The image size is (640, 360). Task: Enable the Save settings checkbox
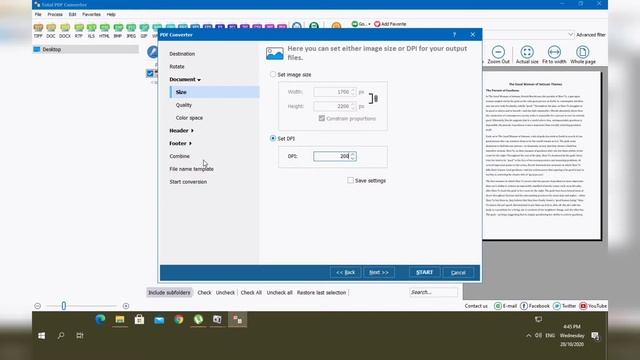(350, 180)
